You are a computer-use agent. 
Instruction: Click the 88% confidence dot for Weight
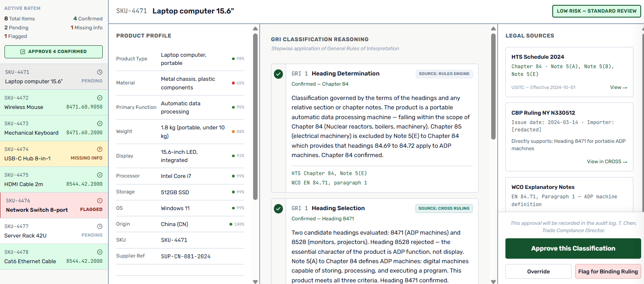click(x=233, y=132)
